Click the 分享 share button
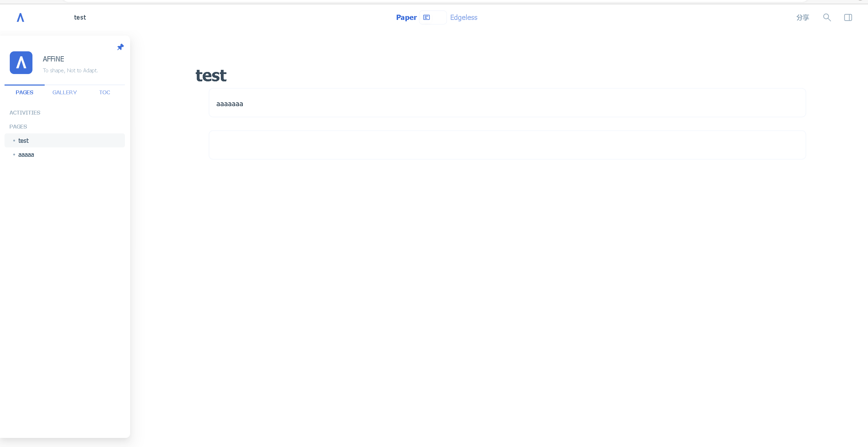Viewport: 868px width, 447px height. (x=802, y=17)
